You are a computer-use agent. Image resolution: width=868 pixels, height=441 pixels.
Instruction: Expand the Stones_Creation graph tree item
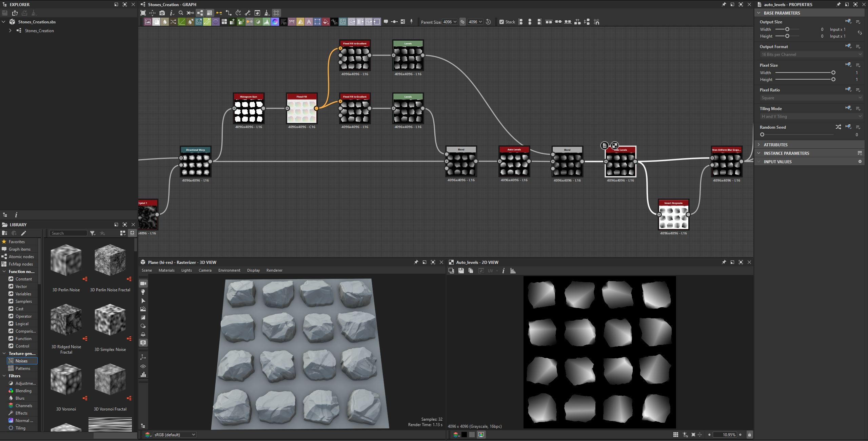pyautogui.click(x=10, y=30)
